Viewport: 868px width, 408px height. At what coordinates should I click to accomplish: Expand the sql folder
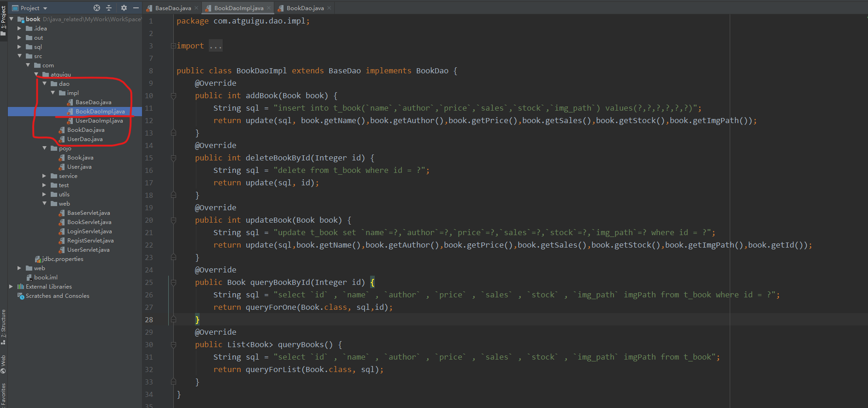tap(19, 47)
